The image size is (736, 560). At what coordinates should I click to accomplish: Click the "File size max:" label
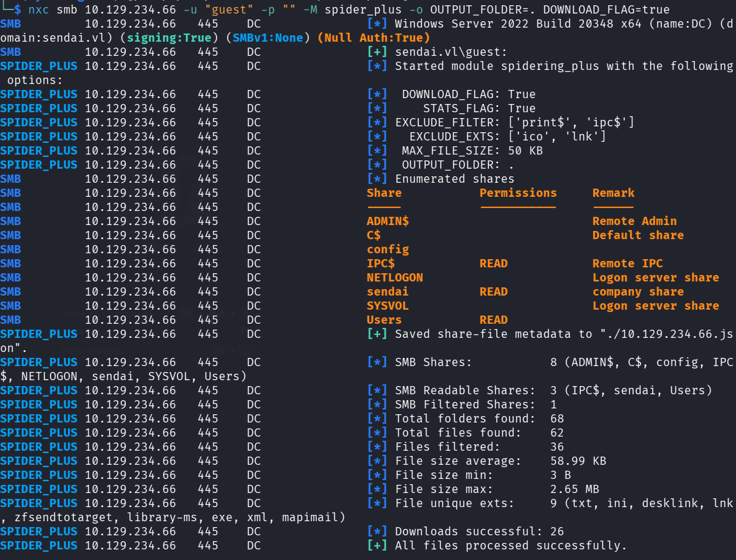pos(444,489)
